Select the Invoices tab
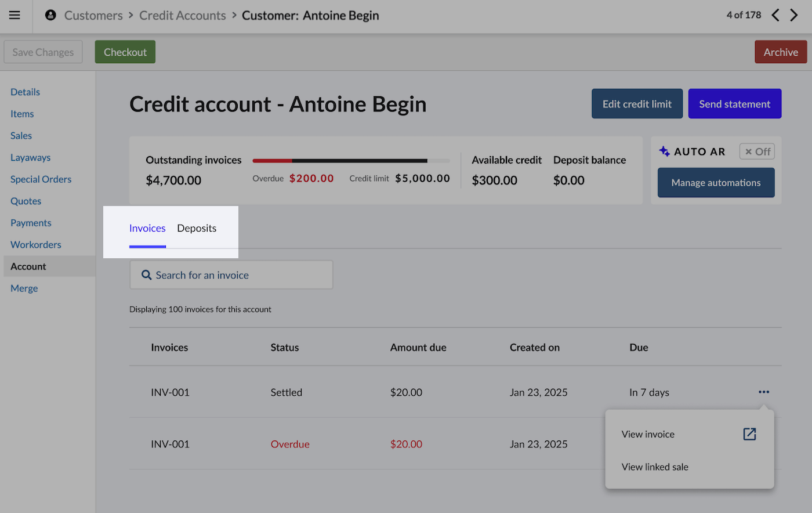812x513 pixels. click(x=147, y=228)
